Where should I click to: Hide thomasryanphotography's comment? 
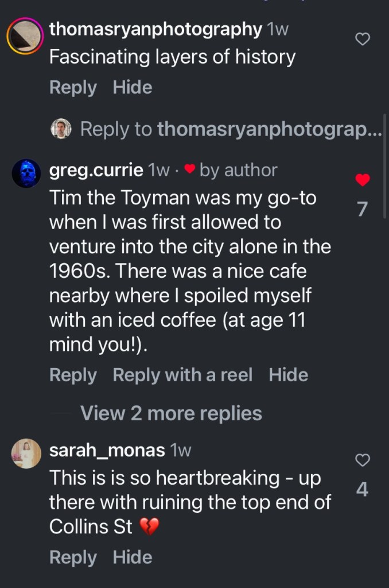[133, 87]
